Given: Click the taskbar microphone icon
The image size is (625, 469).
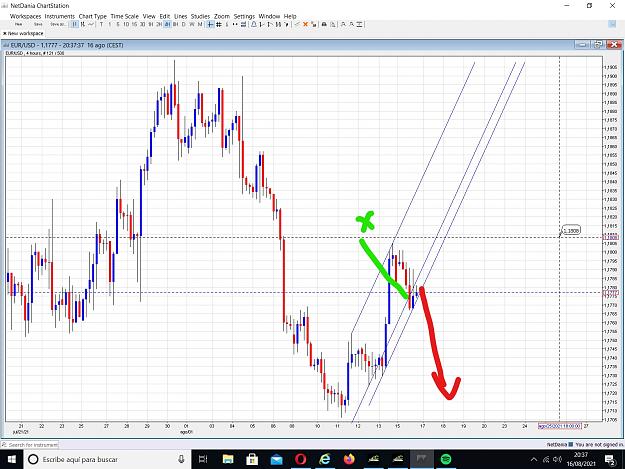Looking at the screenshot, I should pyautogui.click(x=181, y=459).
